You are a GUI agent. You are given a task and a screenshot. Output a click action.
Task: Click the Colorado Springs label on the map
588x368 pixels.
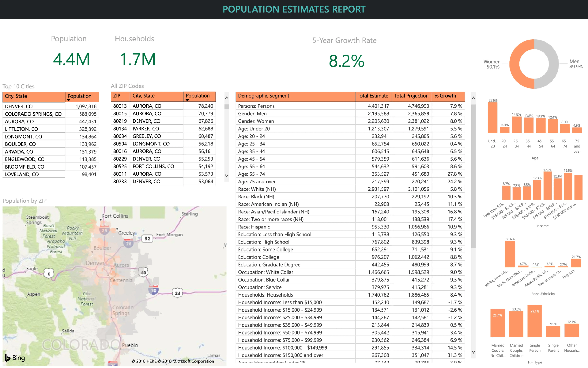[123, 310]
